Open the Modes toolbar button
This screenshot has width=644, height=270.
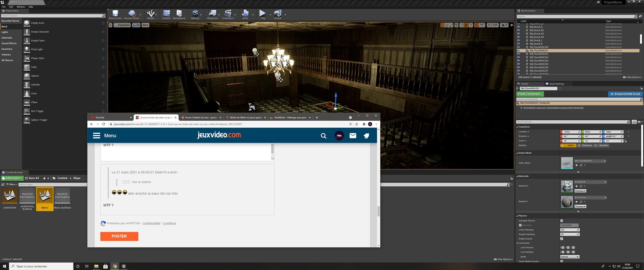click(151, 15)
